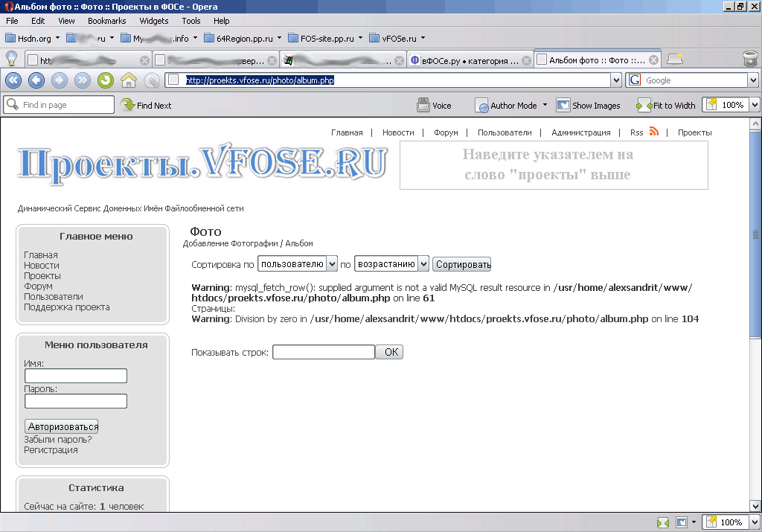Viewport: 762px width, 532px height.
Task: Click the vertical page scrollbar thumb
Action: click(x=756, y=235)
